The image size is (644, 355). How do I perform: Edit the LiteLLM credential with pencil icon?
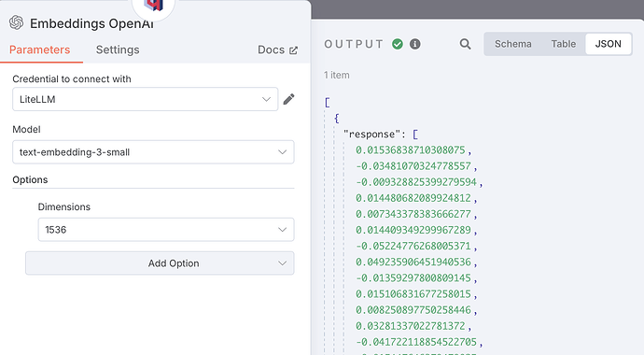coord(288,99)
